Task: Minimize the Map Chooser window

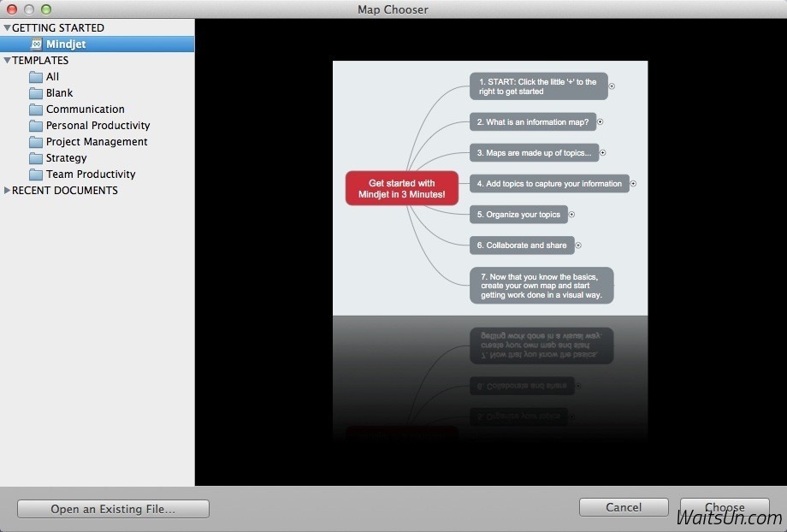Action: click(x=28, y=9)
